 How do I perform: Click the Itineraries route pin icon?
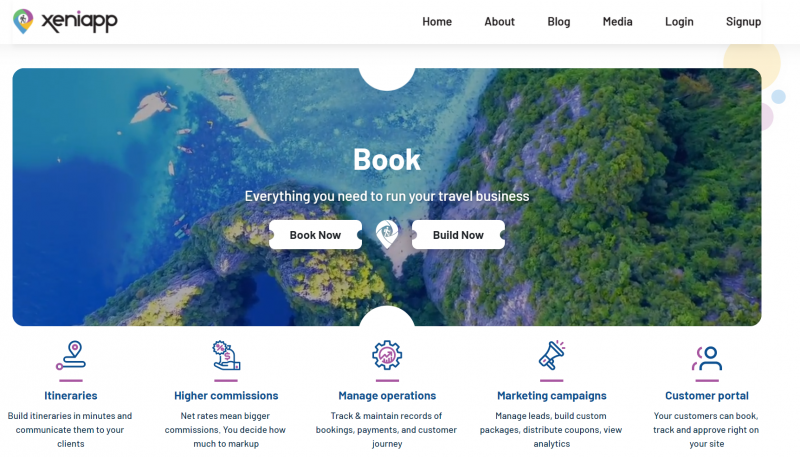tap(71, 355)
